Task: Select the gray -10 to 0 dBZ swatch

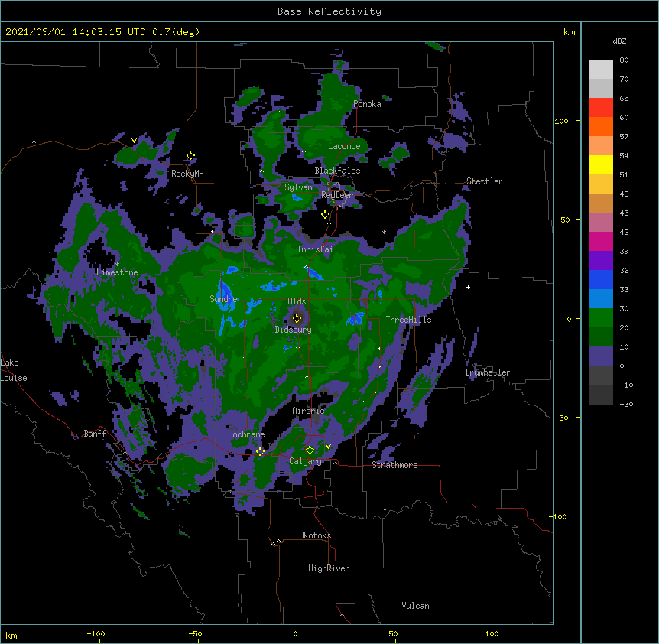Action: pyautogui.click(x=601, y=375)
